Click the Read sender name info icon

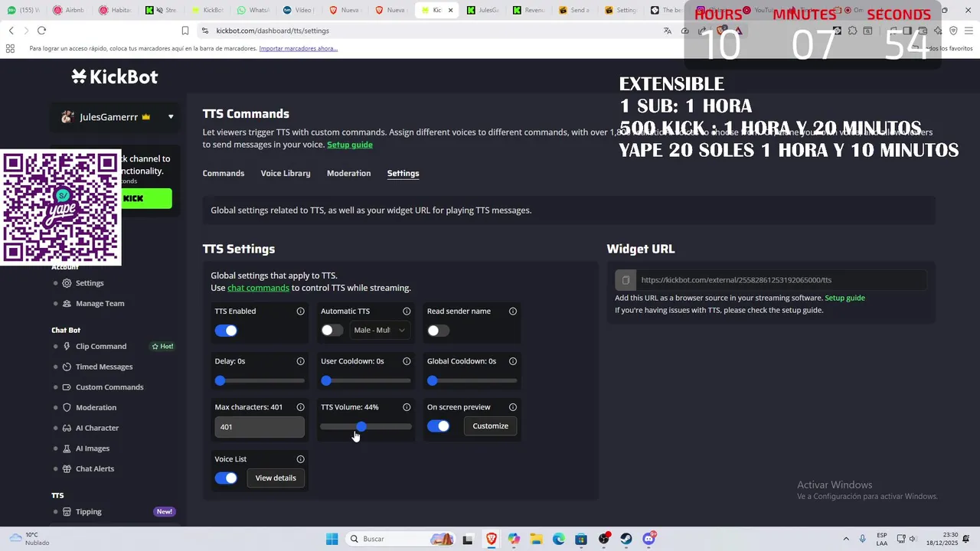point(513,311)
